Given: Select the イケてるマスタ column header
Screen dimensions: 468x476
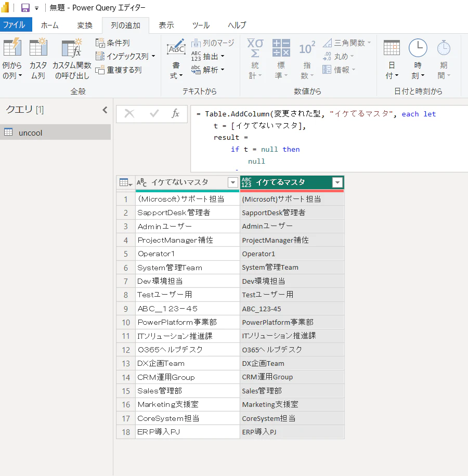Looking at the screenshot, I should 280,182.
